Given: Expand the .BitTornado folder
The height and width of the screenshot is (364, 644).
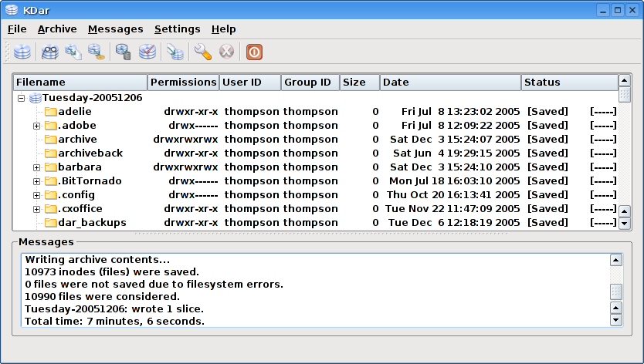Looking at the screenshot, I should [36, 181].
